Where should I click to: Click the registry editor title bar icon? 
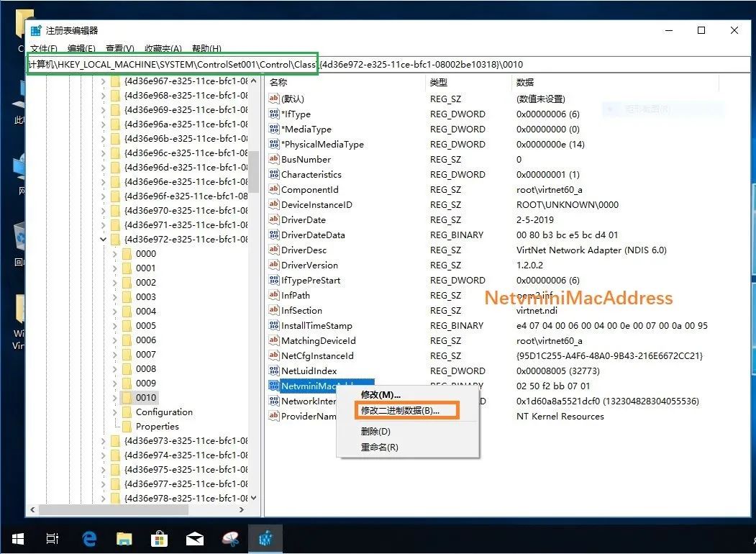click(x=36, y=31)
